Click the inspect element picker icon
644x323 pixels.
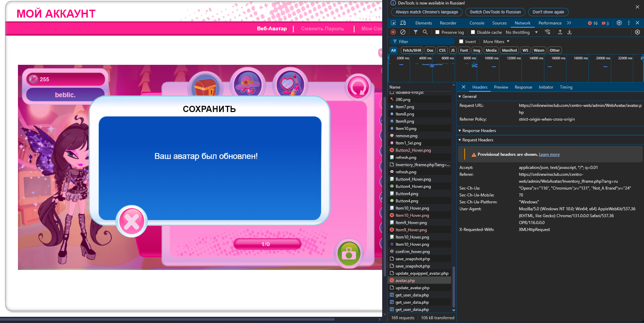[x=393, y=23]
